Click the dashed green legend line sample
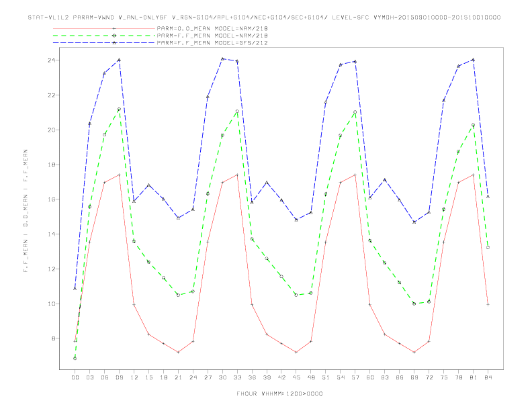The image size is (532, 411). click(104, 36)
